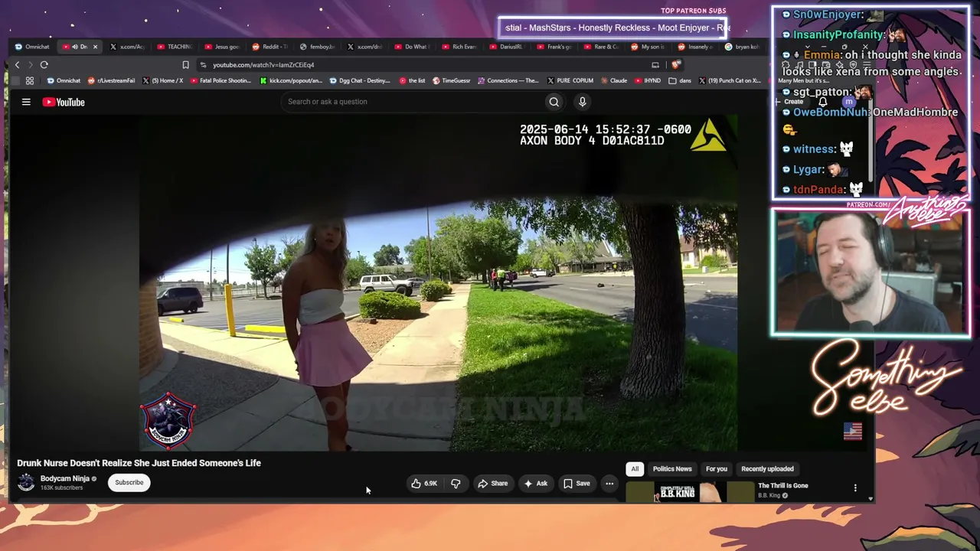Open The Thrill Is Gone video thumbnail
Screen dimensions: 980x551
(x=690, y=492)
